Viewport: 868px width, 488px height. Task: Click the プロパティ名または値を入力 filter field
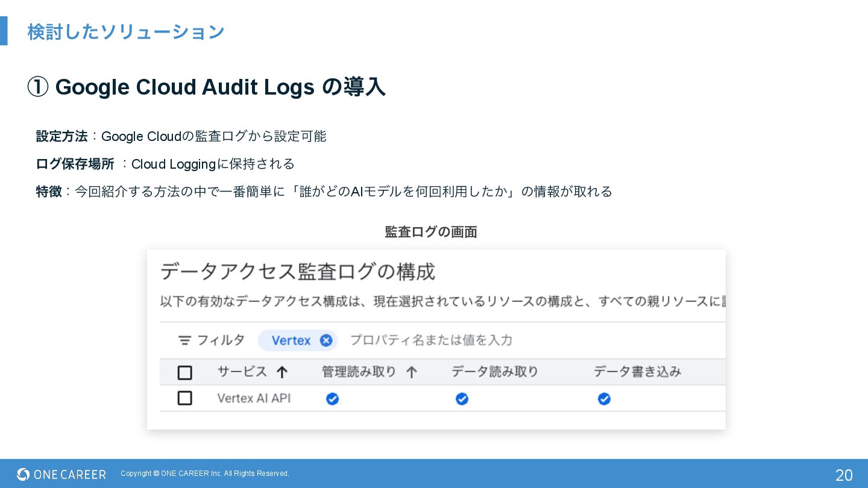pos(431,340)
